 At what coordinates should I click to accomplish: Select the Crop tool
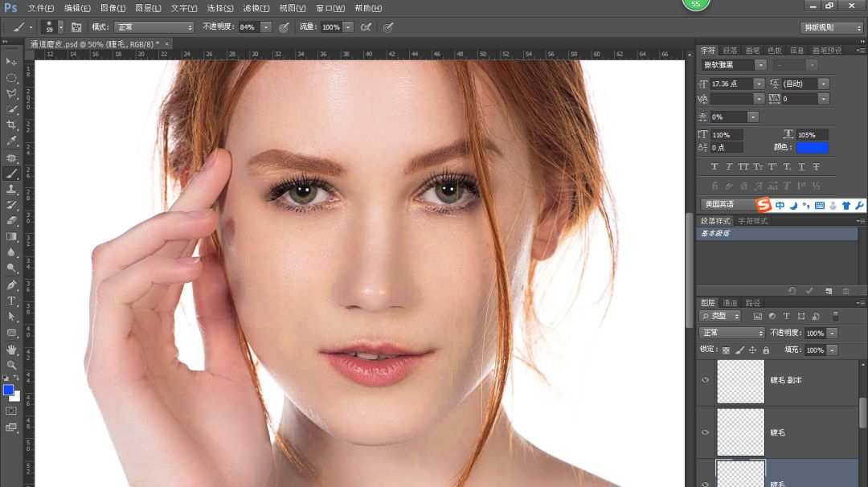tap(11, 125)
